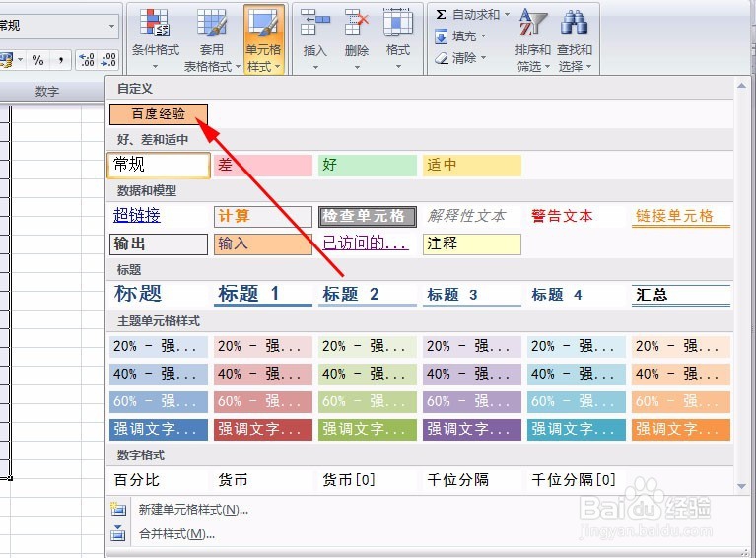Viewport: 756px width, 558px height.
Task: Click Increase Decimal button
Action: (x=88, y=60)
